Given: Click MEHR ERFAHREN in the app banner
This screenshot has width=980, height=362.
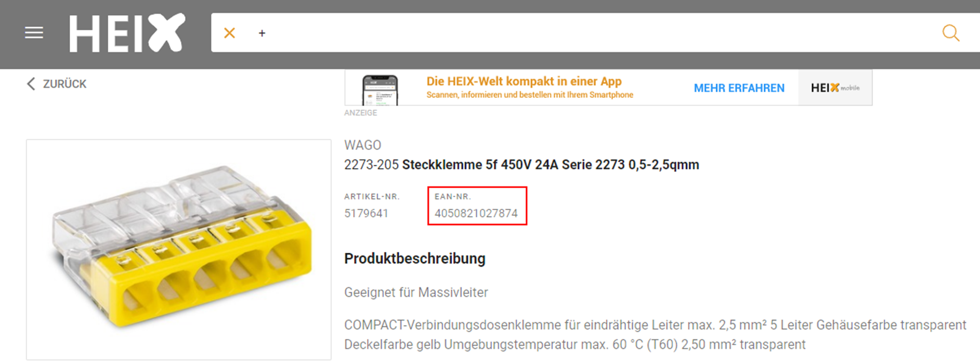Looking at the screenshot, I should [x=739, y=88].
